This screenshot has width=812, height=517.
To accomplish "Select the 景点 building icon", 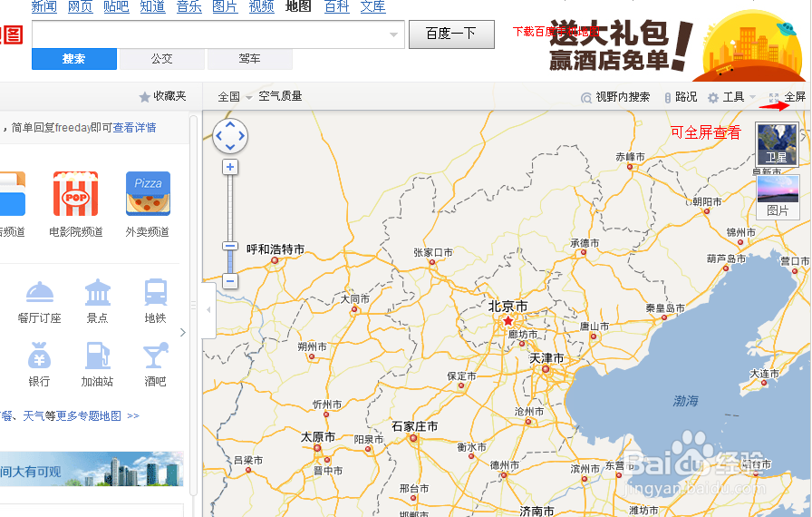I will [x=97, y=293].
